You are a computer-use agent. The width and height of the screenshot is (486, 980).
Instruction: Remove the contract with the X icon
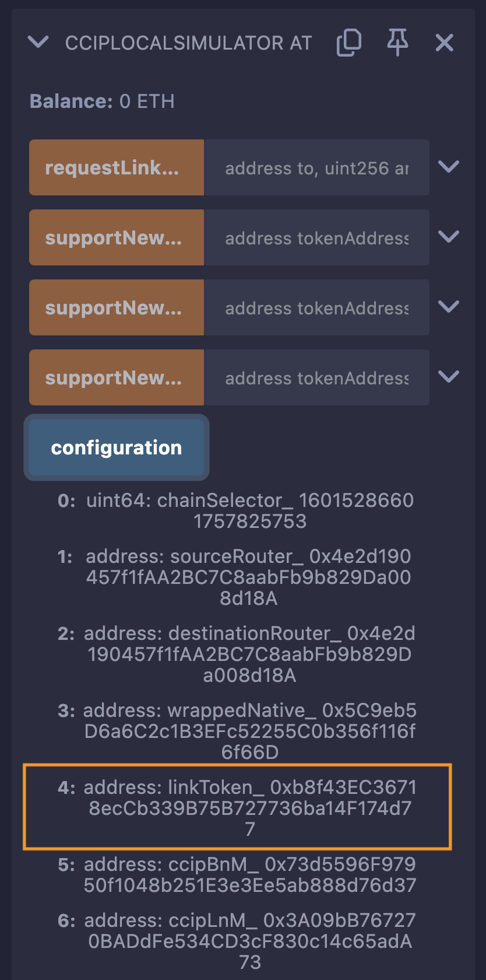pos(444,43)
